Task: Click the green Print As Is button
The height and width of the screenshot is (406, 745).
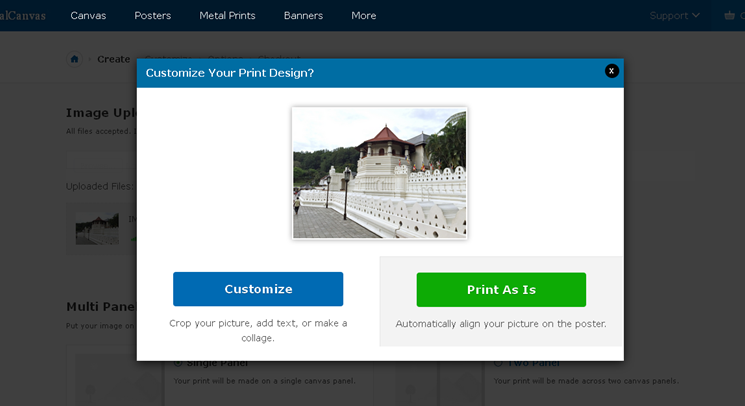Action: coord(501,290)
